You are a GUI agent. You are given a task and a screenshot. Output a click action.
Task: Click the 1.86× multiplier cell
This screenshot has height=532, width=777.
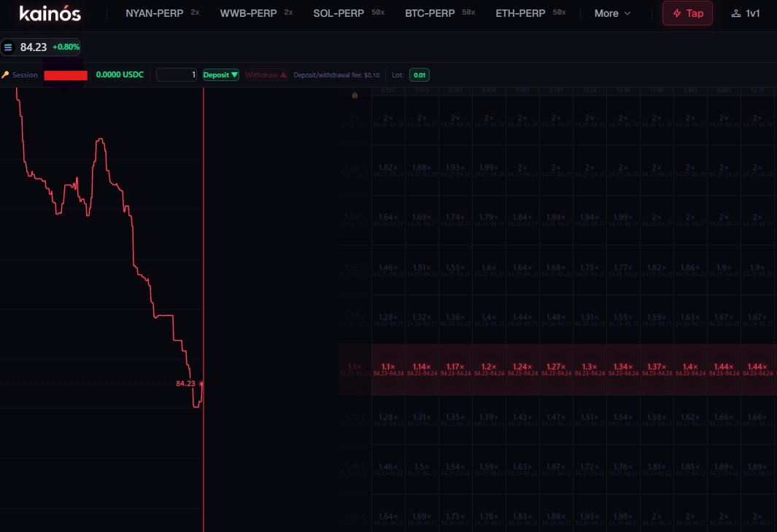[x=690, y=270]
